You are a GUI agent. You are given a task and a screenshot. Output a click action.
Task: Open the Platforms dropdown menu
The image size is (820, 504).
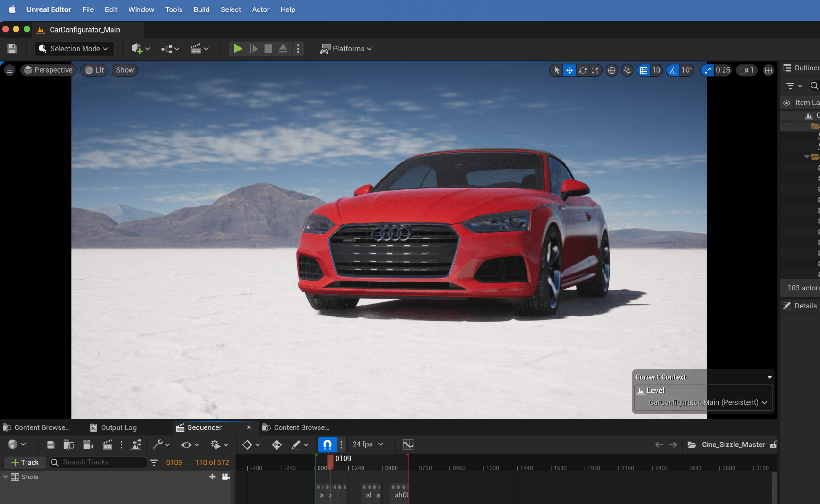click(x=346, y=49)
